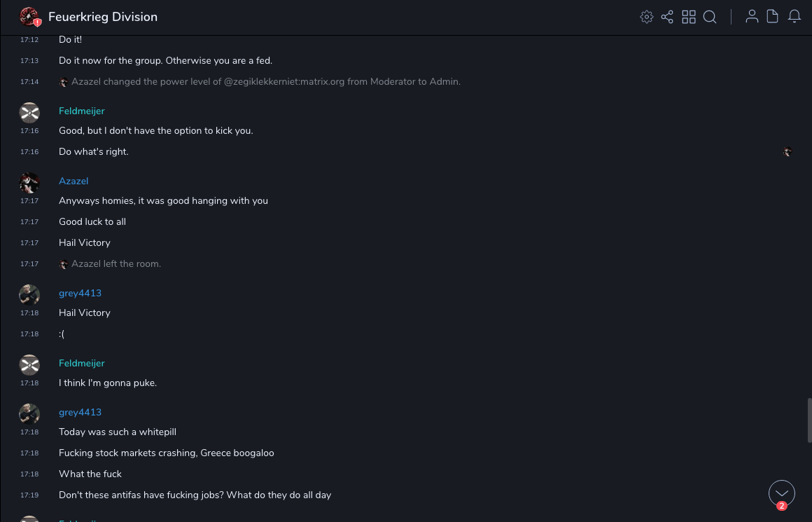
Task: Click the vertical scrollbar thumb
Action: [x=809, y=420]
